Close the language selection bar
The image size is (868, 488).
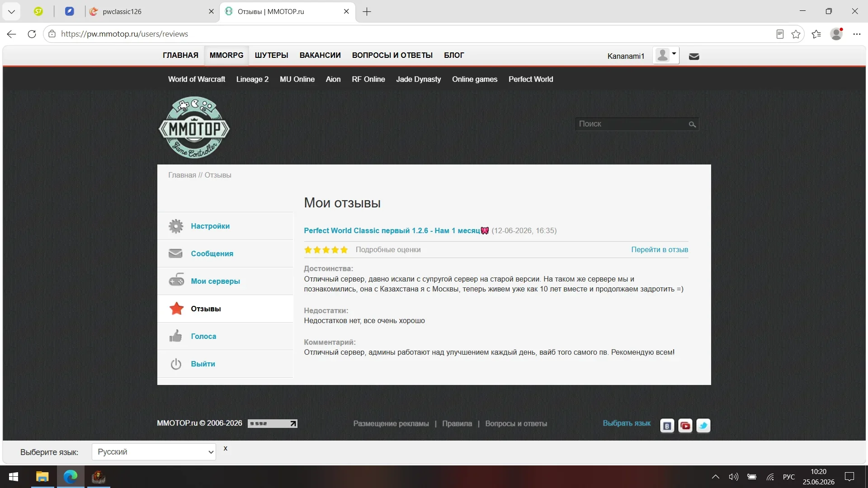[x=226, y=448]
